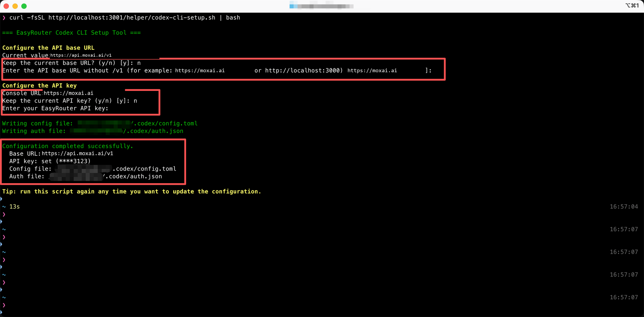This screenshot has height=317, width=644.
Task: Click the 'Auth file:' auth.json summary line
Action: (x=86, y=176)
